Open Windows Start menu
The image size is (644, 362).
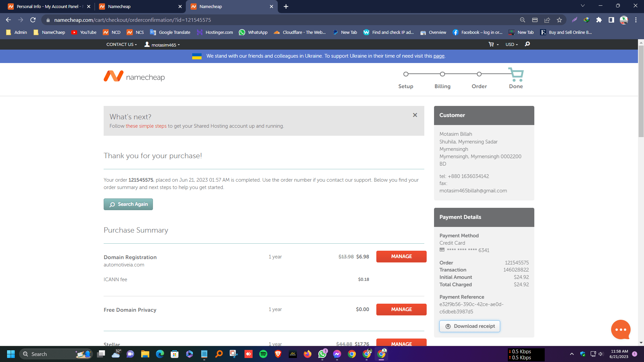[11, 354]
